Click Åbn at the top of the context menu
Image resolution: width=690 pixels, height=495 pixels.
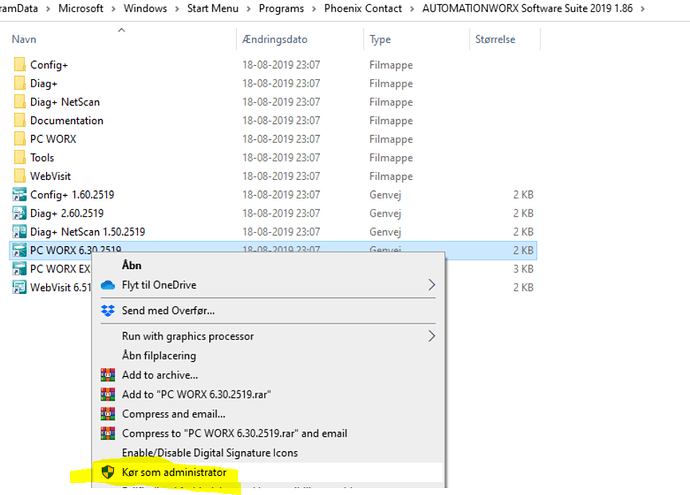pyautogui.click(x=132, y=265)
